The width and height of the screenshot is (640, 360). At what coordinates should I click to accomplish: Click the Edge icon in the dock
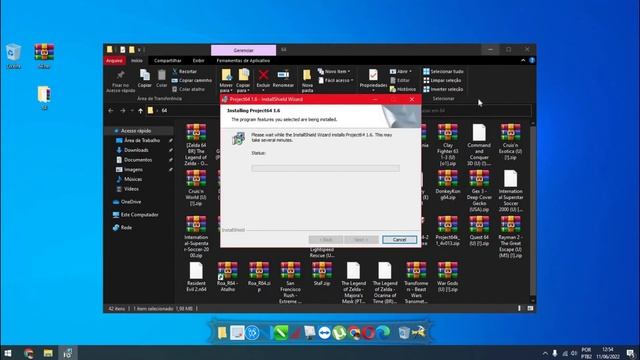pos(383,333)
